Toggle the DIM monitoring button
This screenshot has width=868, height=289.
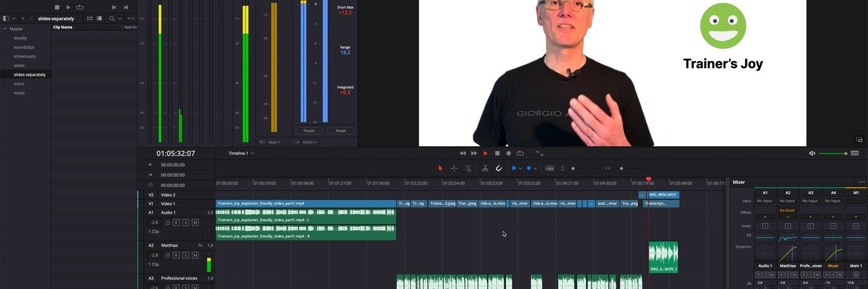(x=855, y=153)
